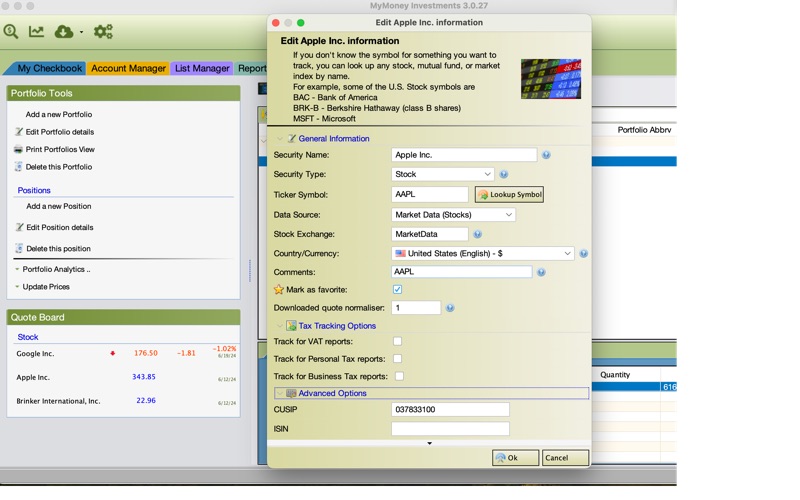
Task: Click the red down arrow beside Google Inc.
Action: tap(112, 353)
